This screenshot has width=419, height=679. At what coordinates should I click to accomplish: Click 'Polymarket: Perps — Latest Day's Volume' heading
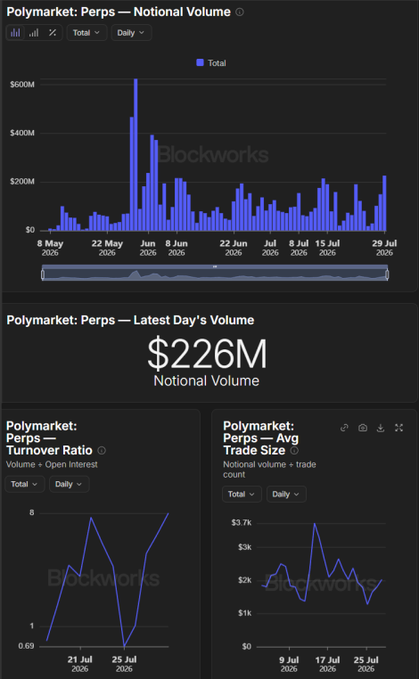[130, 320]
